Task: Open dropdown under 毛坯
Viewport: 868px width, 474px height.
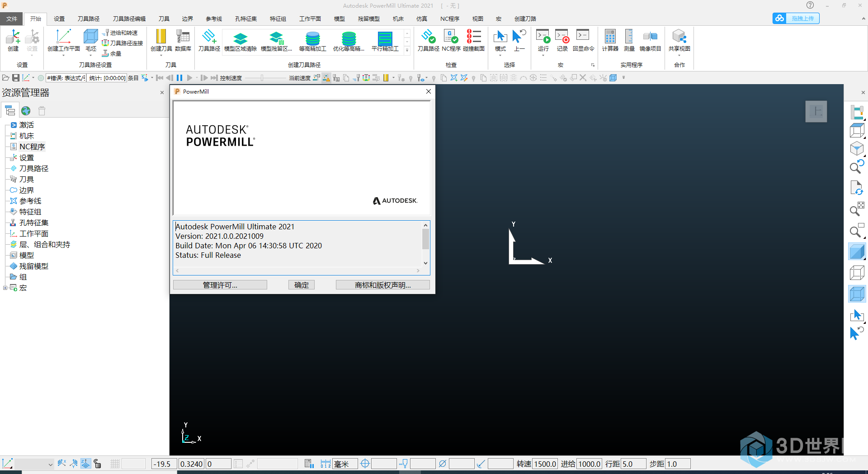Action: (x=91, y=56)
